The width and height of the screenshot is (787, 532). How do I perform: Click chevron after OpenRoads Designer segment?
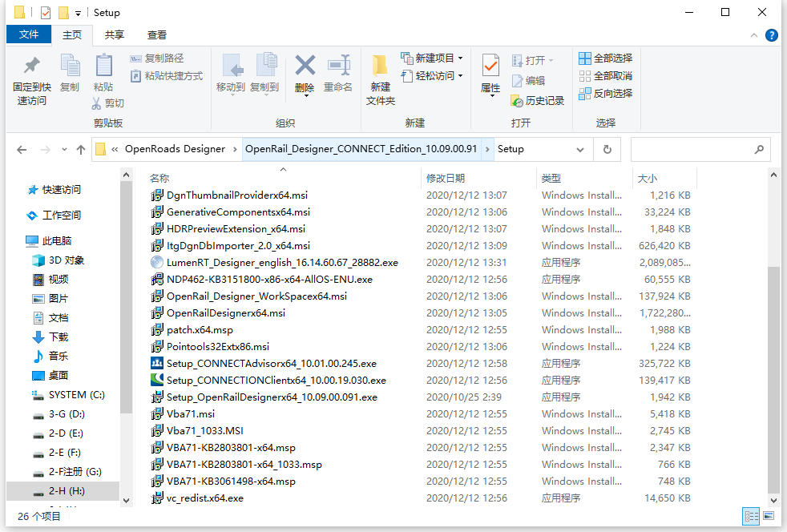(234, 150)
